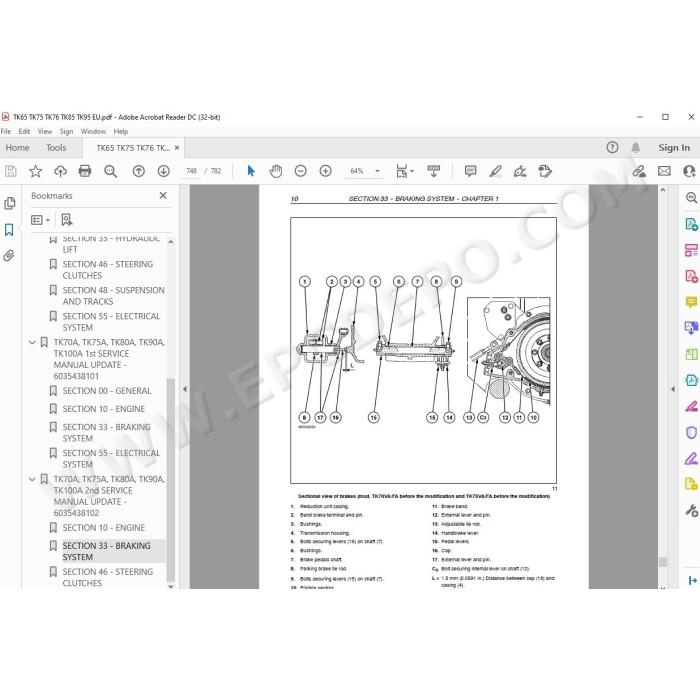Click the star bookmark icon in toolbar
This screenshot has height=700, width=700.
coord(35,171)
